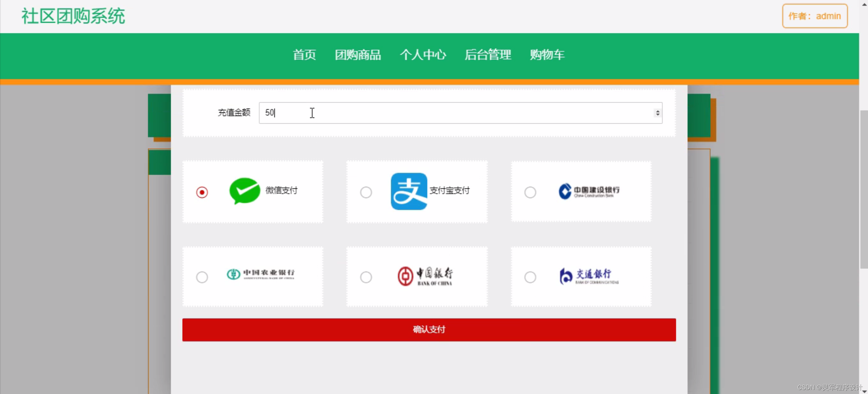The height and width of the screenshot is (394, 868).
Task: Click the page vertical scrollbar thumb
Action: coord(864,189)
